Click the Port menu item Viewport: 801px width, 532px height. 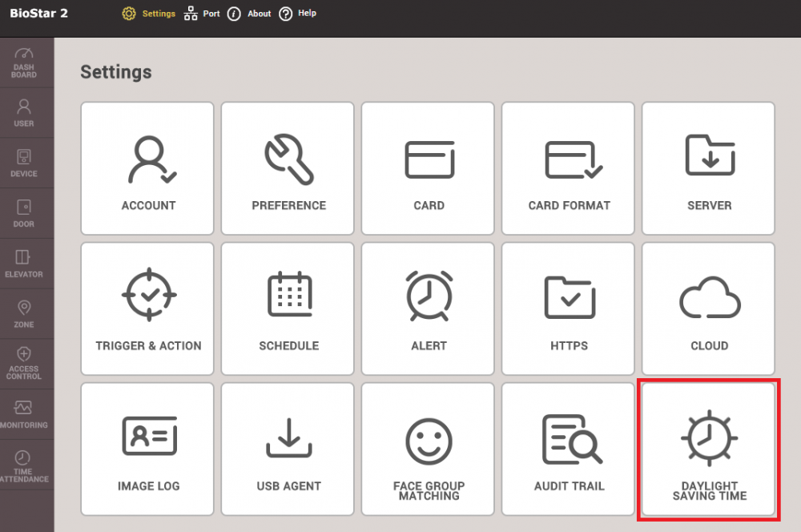pos(202,14)
